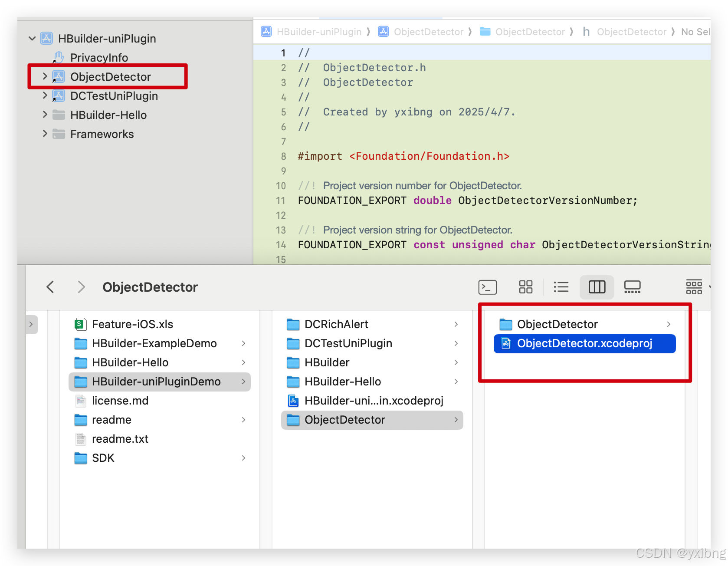Switch Finder to list view
728x566 pixels.
pos(561,287)
